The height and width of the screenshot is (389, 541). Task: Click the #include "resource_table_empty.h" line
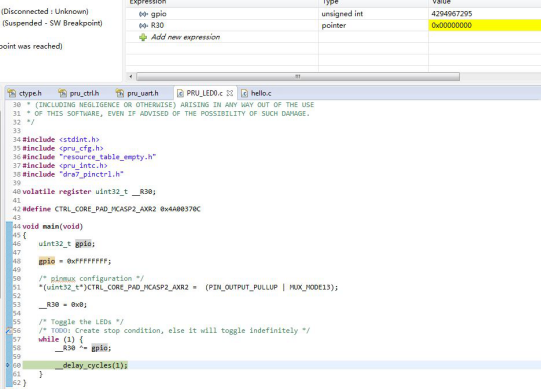[x=89, y=157]
